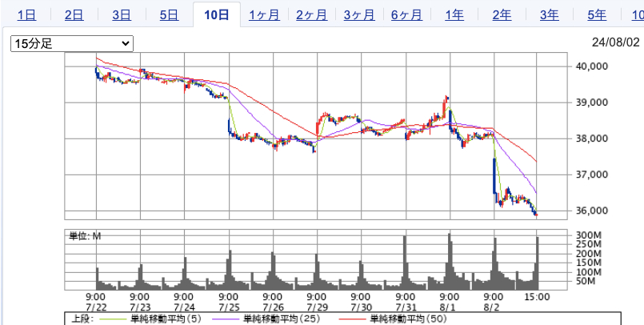Click the 7/30 date axis label
The image size is (644, 325).
[361, 307]
